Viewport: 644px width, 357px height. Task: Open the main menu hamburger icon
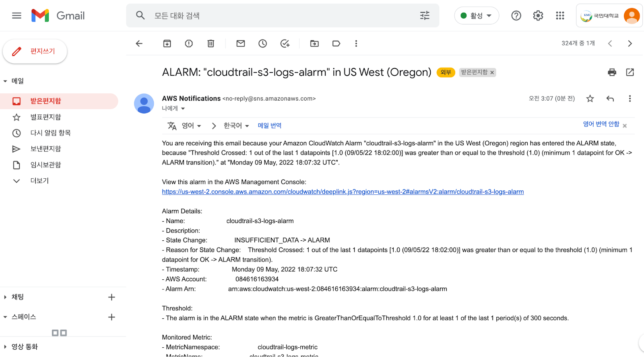click(x=17, y=16)
